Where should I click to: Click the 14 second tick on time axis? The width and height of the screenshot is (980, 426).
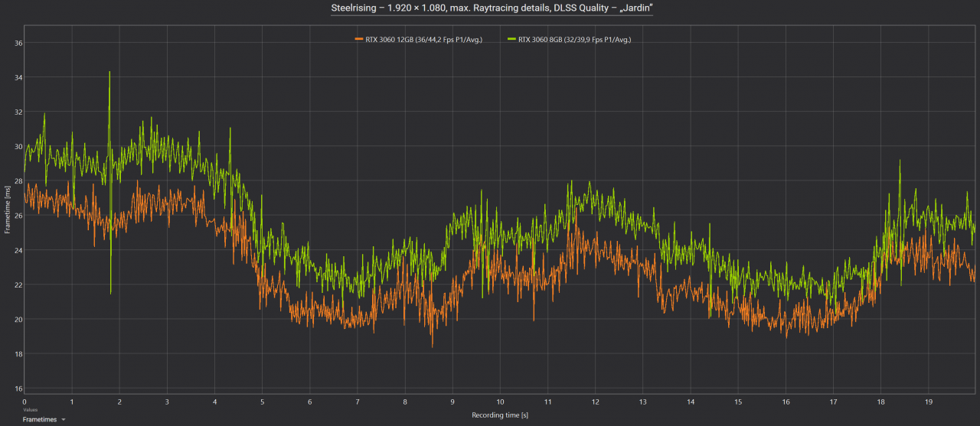pyautogui.click(x=691, y=401)
